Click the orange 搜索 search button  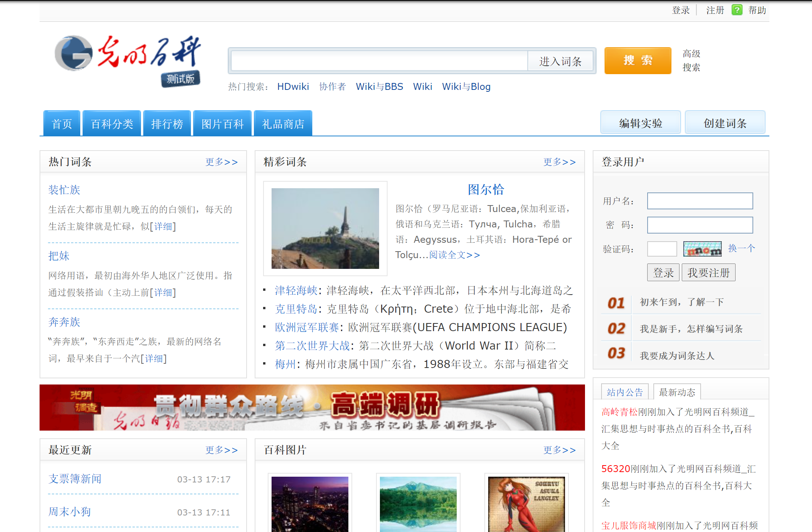(637, 60)
